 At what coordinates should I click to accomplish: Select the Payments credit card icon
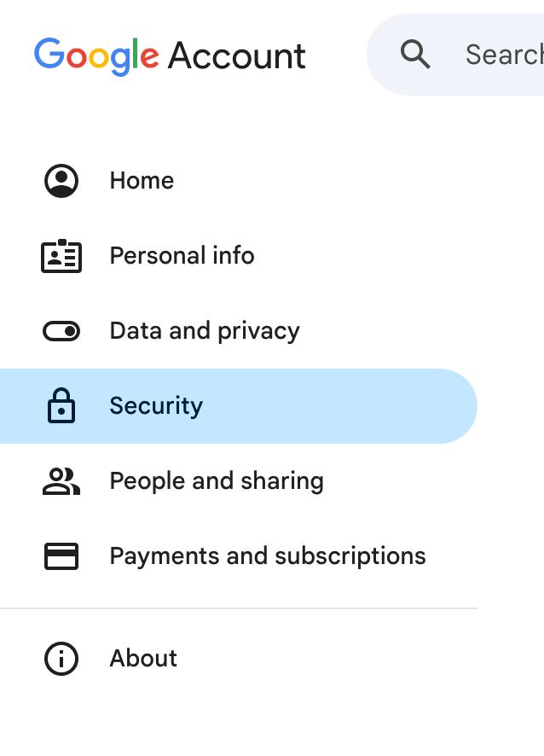pos(61,555)
